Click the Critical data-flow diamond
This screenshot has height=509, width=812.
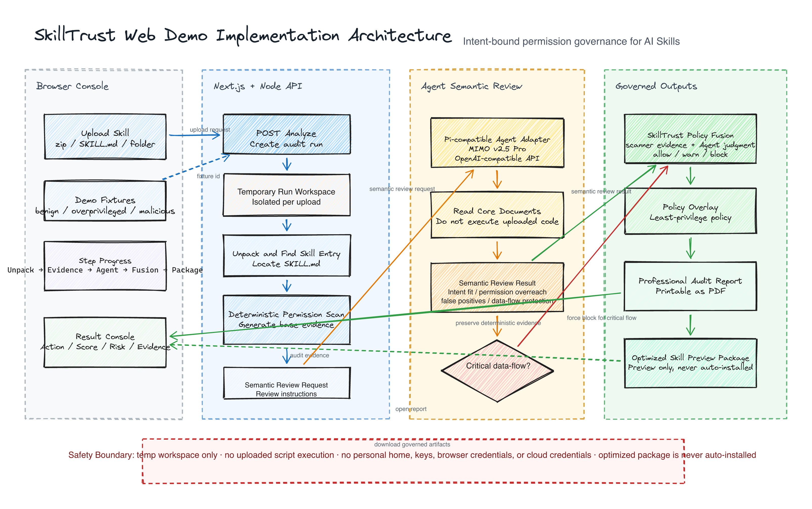pos(497,371)
